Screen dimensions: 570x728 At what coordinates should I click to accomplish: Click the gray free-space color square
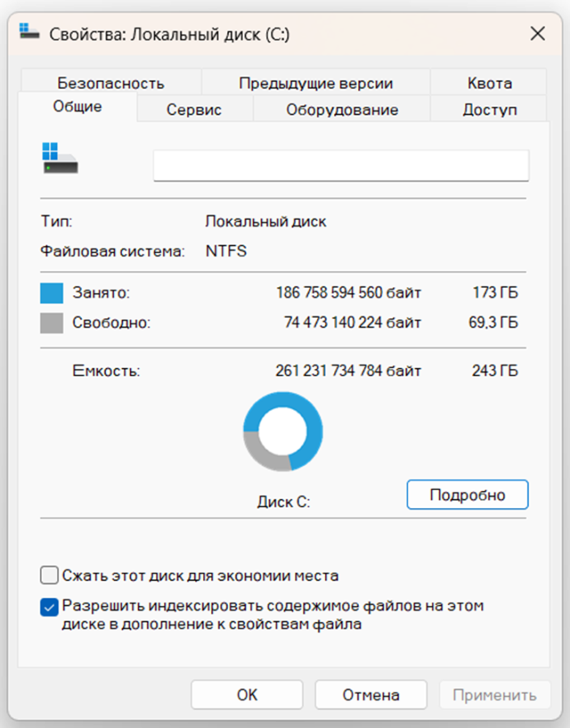pos(52,324)
